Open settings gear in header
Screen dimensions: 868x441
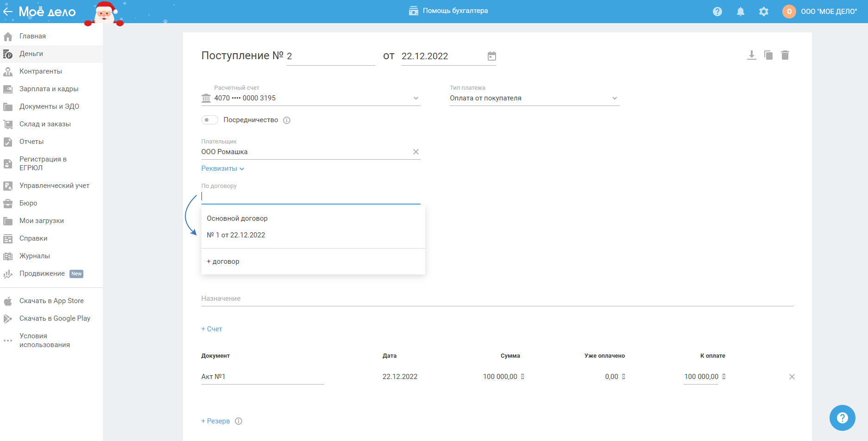coord(764,12)
